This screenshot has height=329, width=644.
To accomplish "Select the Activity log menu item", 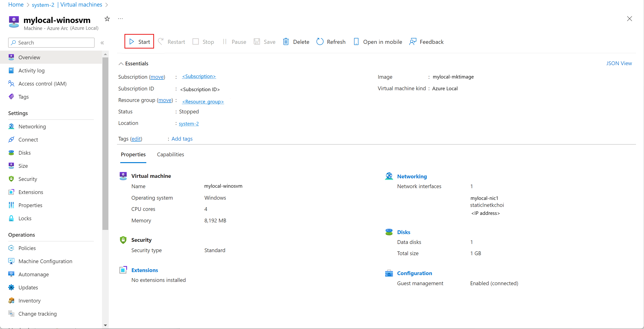I will (31, 71).
